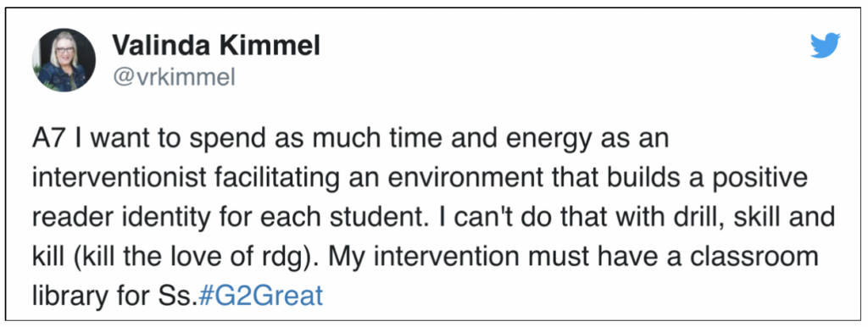Follow the #G2Great hashtag link
This screenshot has width=868, height=327.
(x=259, y=296)
